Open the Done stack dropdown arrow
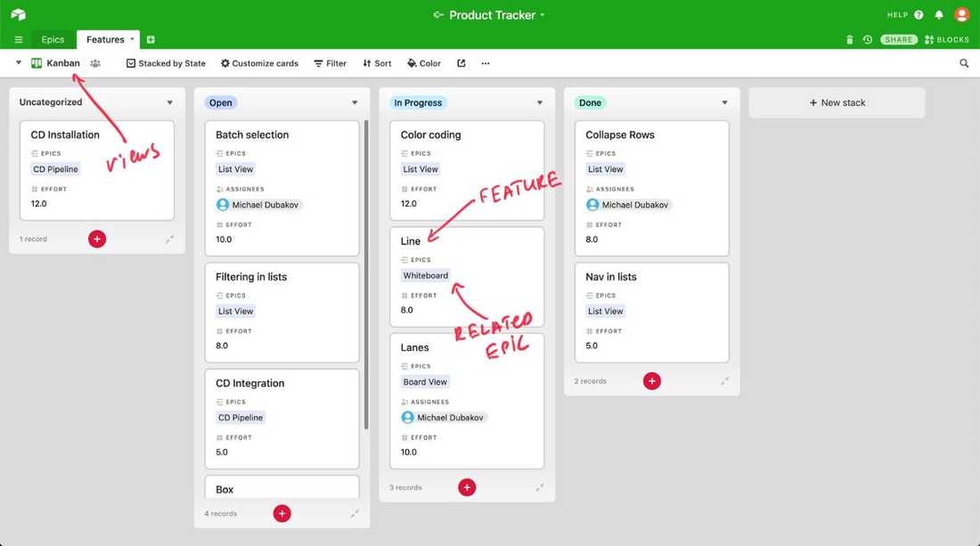Viewport: 980px width, 546px height. coord(724,102)
